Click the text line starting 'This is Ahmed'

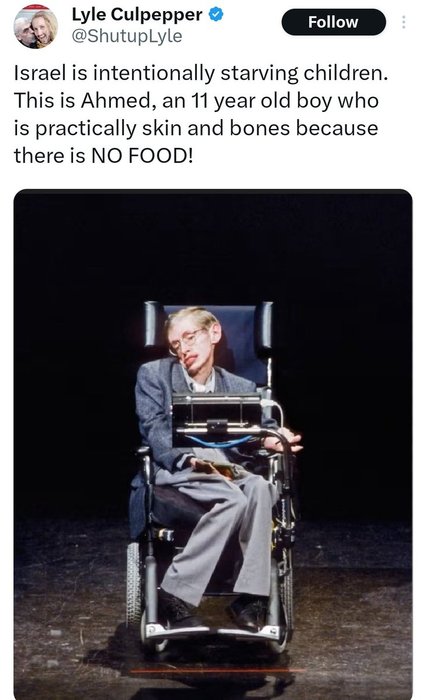click(x=196, y=100)
